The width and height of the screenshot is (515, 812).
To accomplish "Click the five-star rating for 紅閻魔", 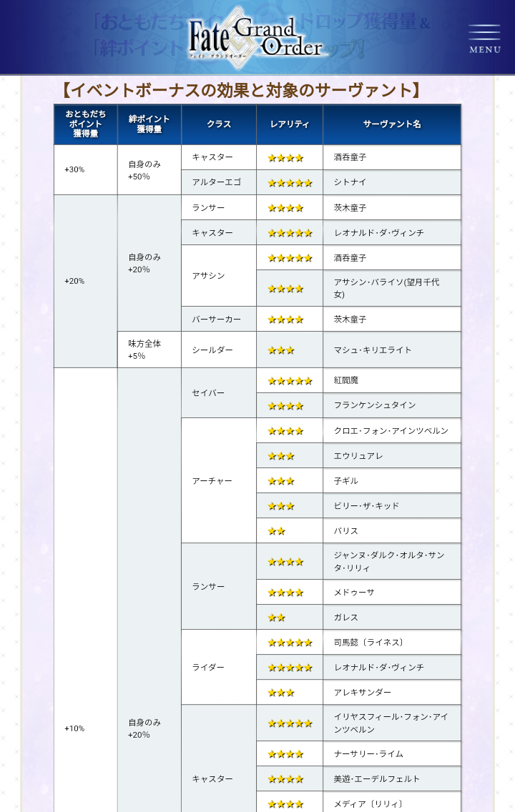I will pos(290,380).
